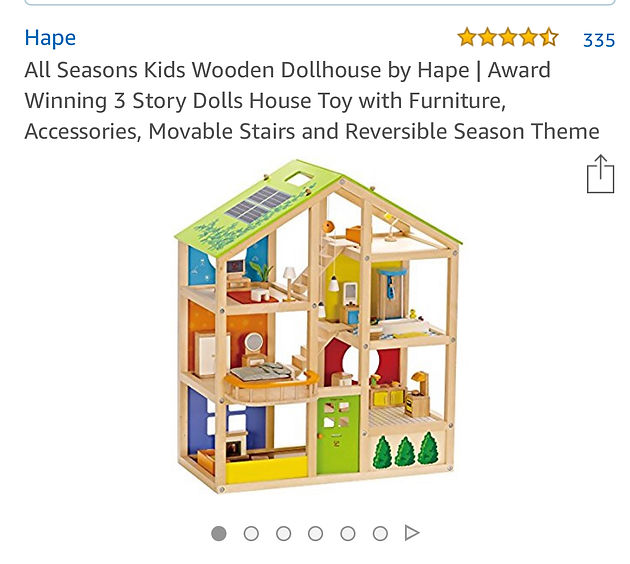The width and height of the screenshot is (630, 564).
Task: Click the solar panel on the dollhouse roof
Action: pyautogui.click(x=258, y=205)
